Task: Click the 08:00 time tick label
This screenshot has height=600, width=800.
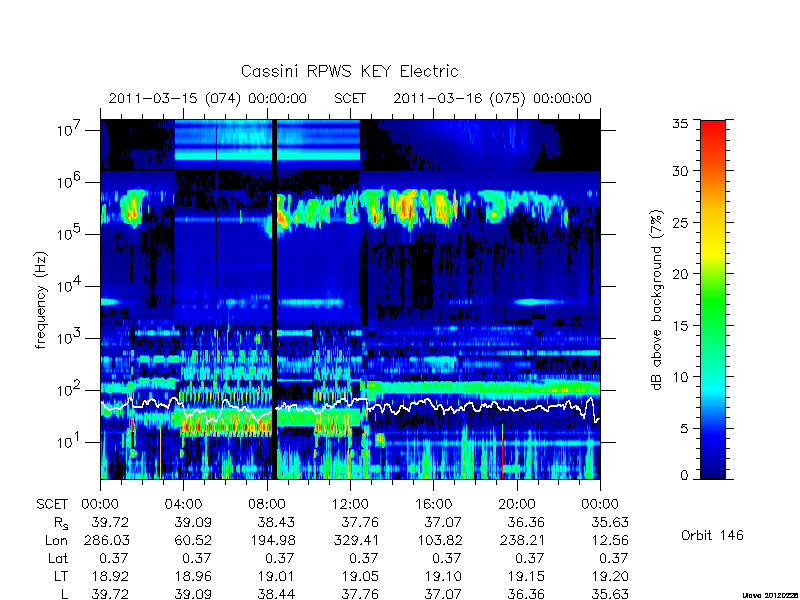Action: click(267, 504)
